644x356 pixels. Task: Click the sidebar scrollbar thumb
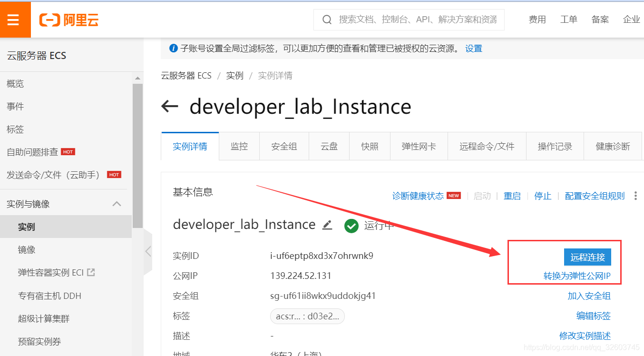[137, 155]
